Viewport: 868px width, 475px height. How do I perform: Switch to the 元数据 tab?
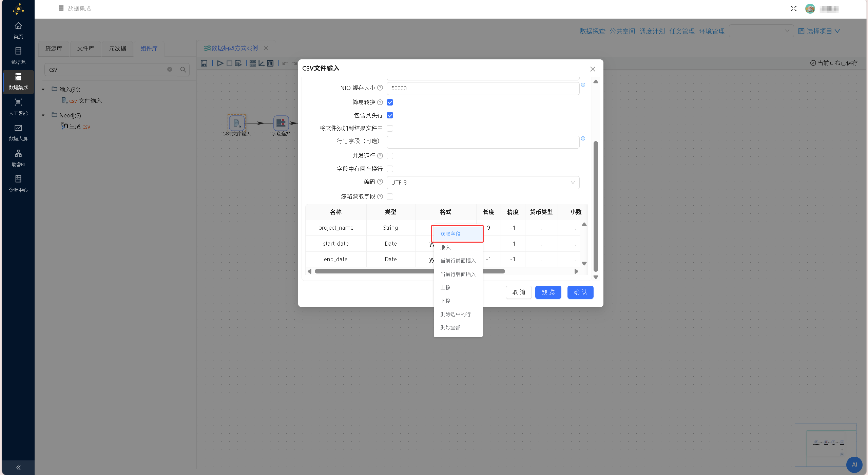point(117,49)
